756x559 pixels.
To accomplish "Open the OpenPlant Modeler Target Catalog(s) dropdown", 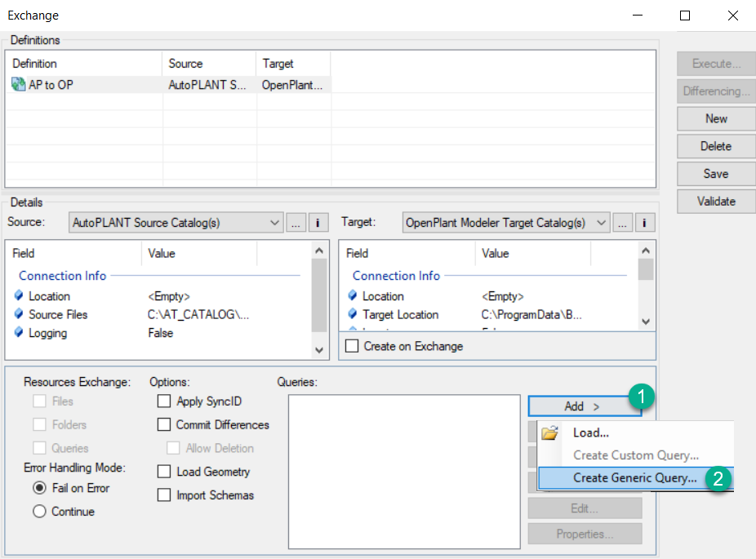I will (505, 223).
